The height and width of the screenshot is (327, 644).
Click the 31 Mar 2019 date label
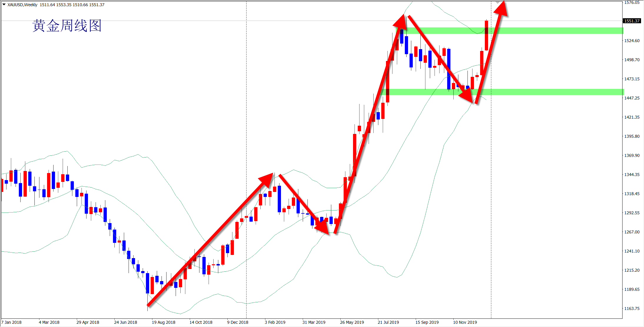pos(314,322)
